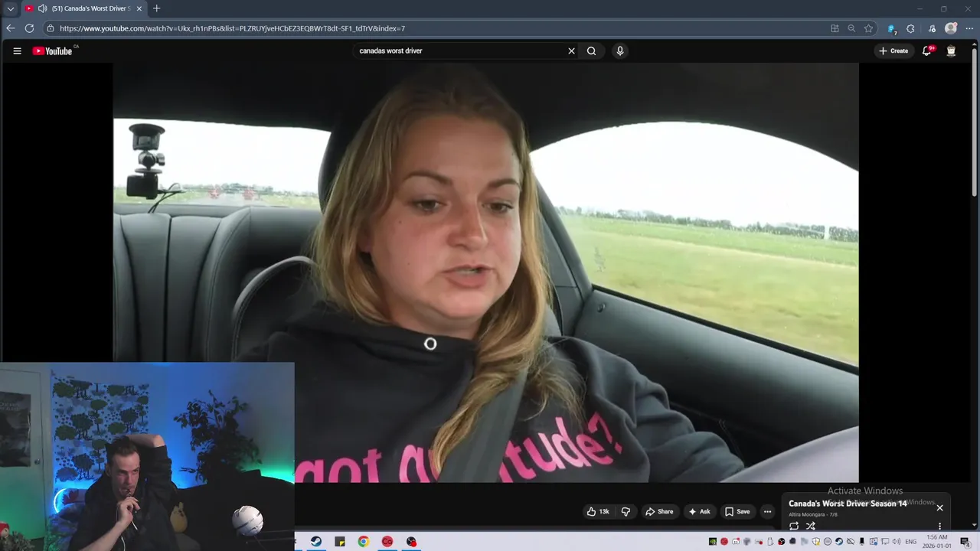Click the browser address bar URL
This screenshot has width=980, height=551.
pos(232,28)
